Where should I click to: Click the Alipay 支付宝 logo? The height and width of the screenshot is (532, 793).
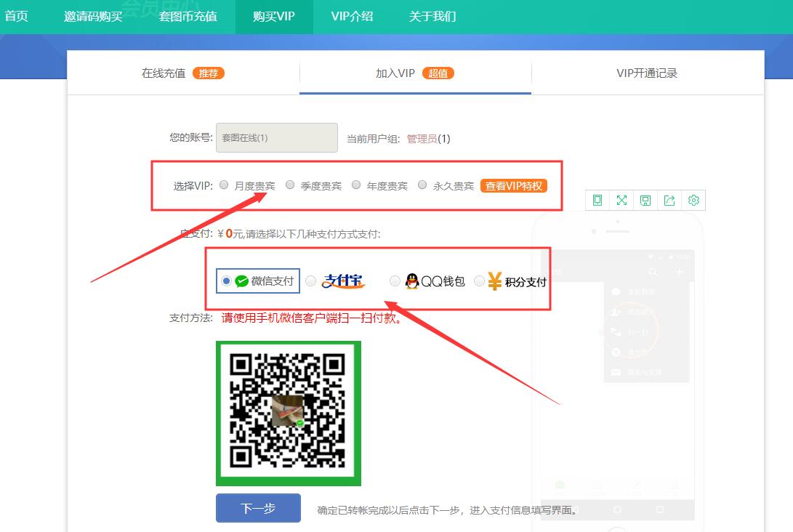(x=342, y=281)
